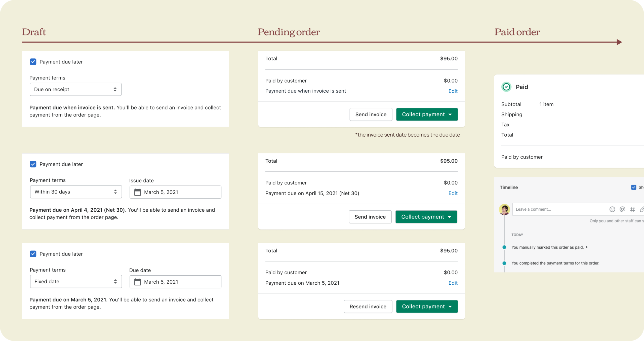Image resolution: width=644 pixels, height=341 pixels.
Task: Click the @ mention icon in Timeline
Action: coord(622,209)
